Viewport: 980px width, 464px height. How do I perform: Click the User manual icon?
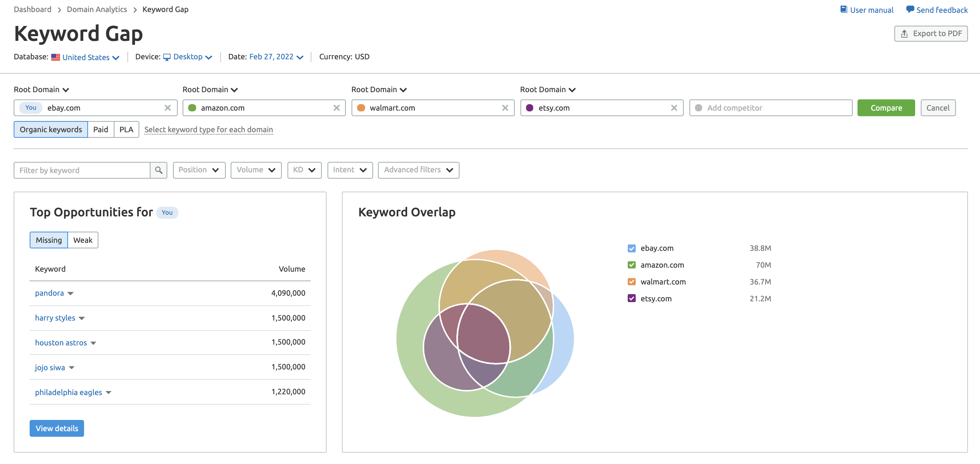(844, 9)
